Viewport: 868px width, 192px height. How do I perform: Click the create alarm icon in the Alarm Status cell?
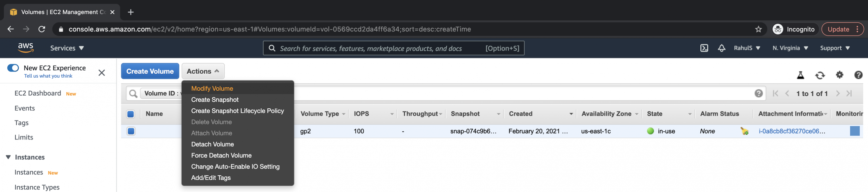click(744, 131)
